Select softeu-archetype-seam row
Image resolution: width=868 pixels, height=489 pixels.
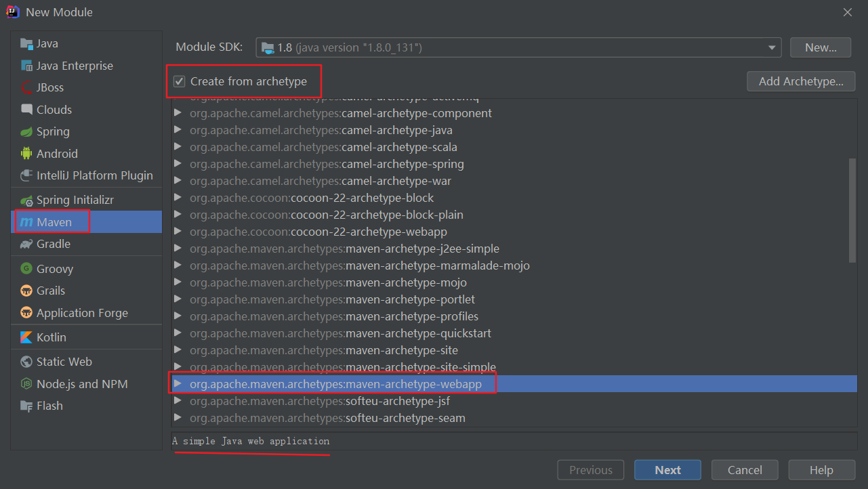point(514,418)
